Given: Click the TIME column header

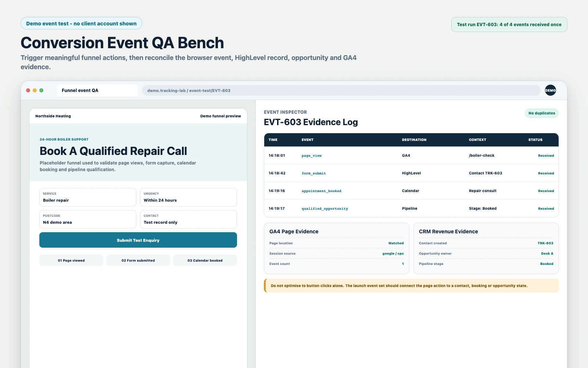Looking at the screenshot, I should click(273, 140).
